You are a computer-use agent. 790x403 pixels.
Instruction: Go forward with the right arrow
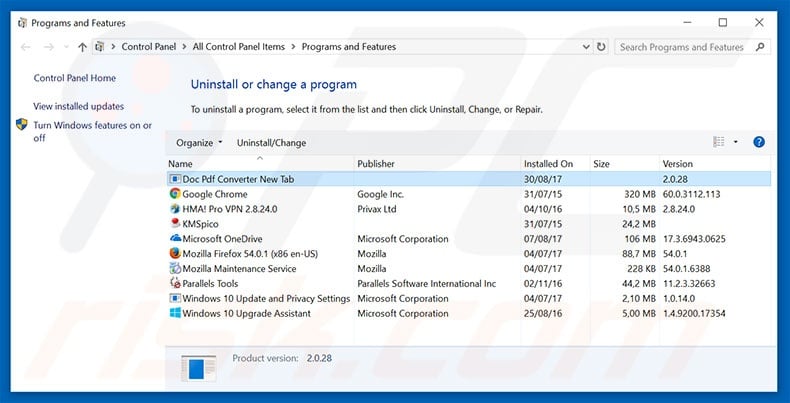pyautogui.click(x=49, y=47)
